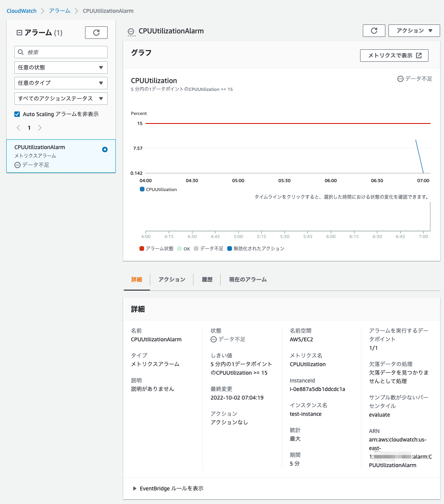Toggle the CPUUtilization legend entry under the graph
The width and height of the screenshot is (444, 504).
click(158, 189)
